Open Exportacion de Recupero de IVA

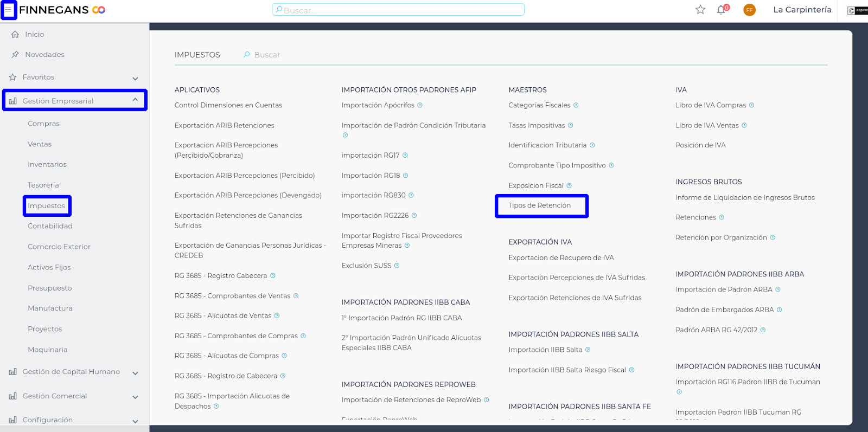coord(561,258)
